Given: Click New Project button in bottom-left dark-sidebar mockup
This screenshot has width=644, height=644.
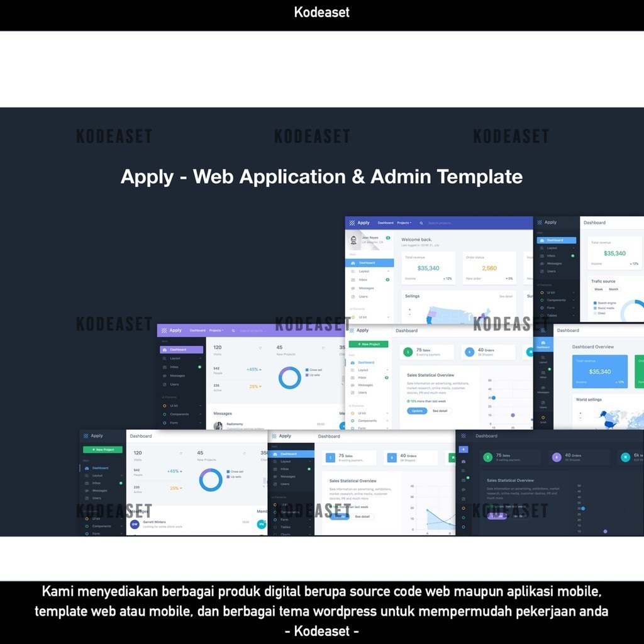Looking at the screenshot, I should tap(103, 450).
